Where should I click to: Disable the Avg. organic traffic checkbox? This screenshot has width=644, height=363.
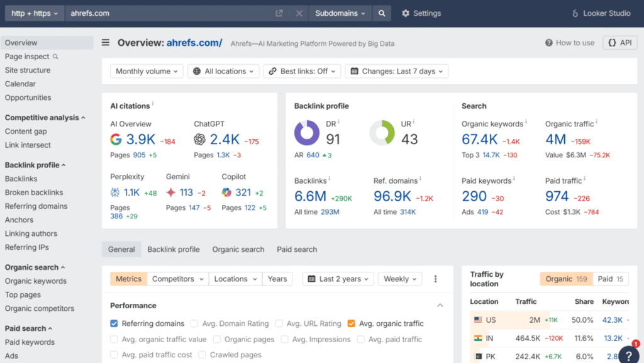351,323
